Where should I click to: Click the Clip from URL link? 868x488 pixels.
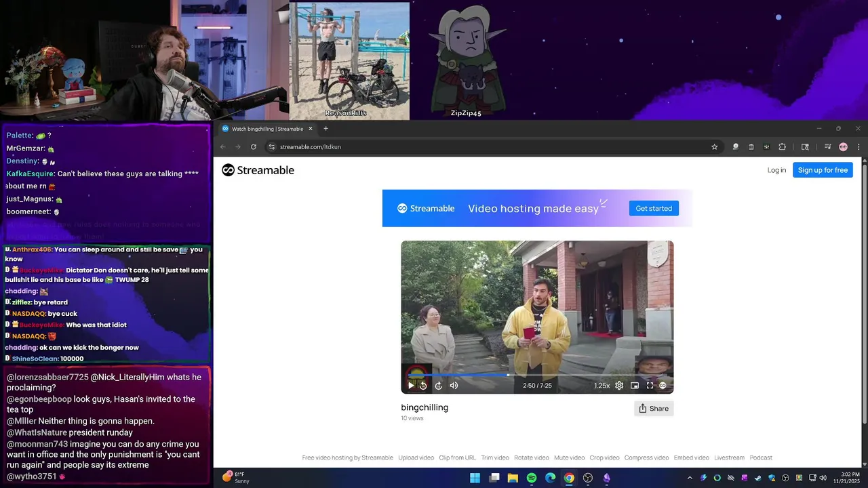click(x=457, y=457)
